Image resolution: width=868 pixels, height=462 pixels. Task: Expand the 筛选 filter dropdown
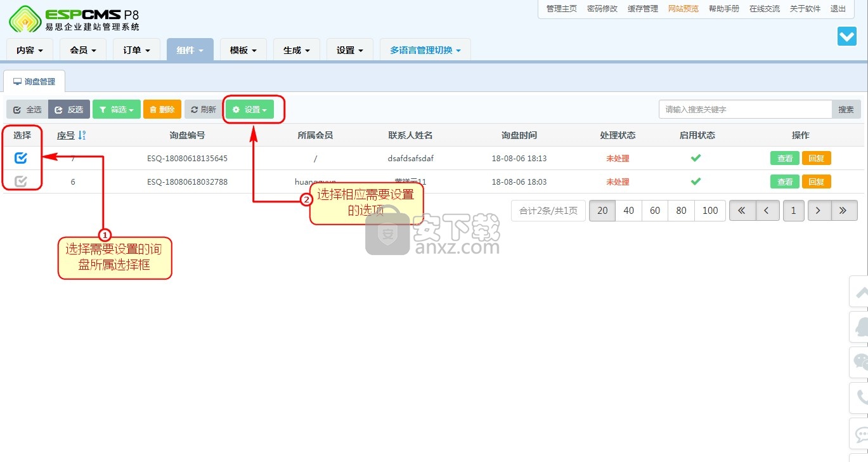click(117, 109)
